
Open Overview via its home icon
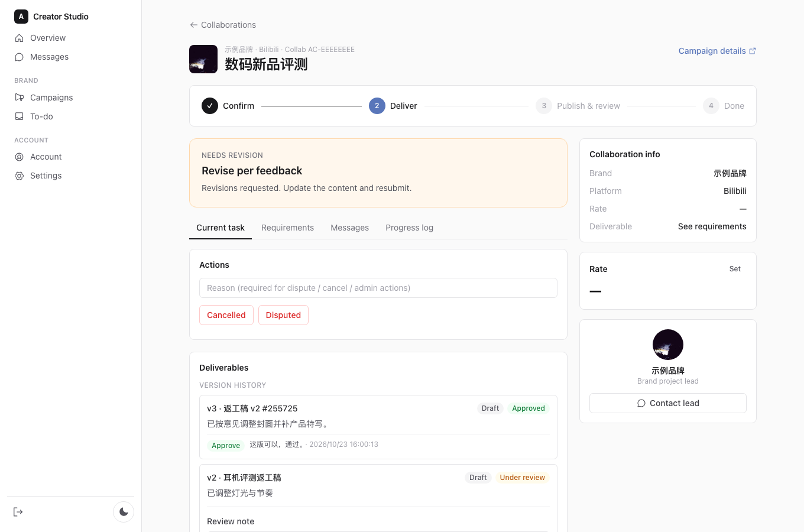[x=19, y=38]
